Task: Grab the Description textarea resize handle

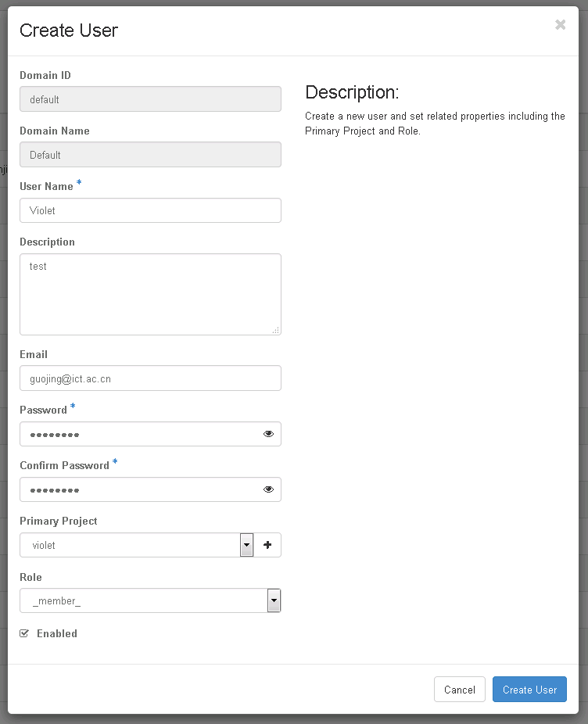Action: point(276,330)
